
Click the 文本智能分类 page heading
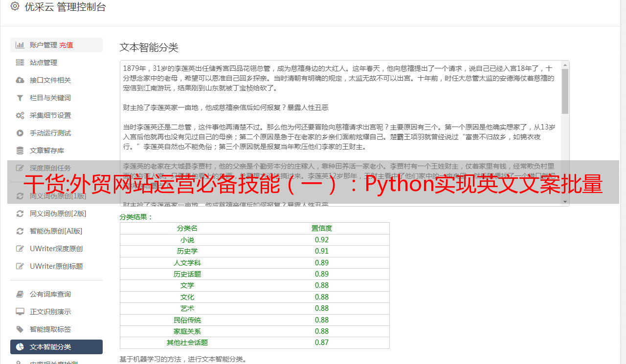coord(149,47)
